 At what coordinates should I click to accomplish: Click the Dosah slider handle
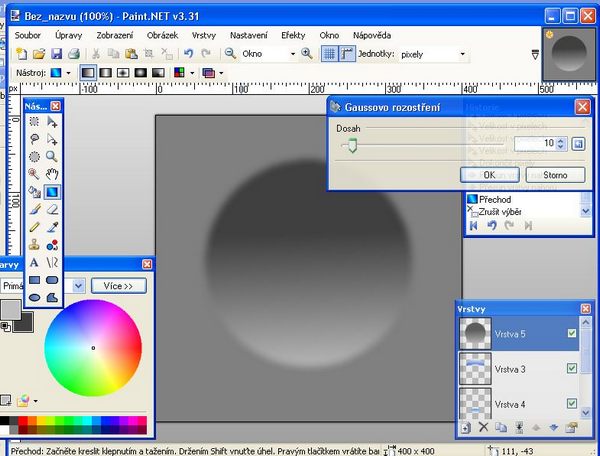(x=351, y=145)
